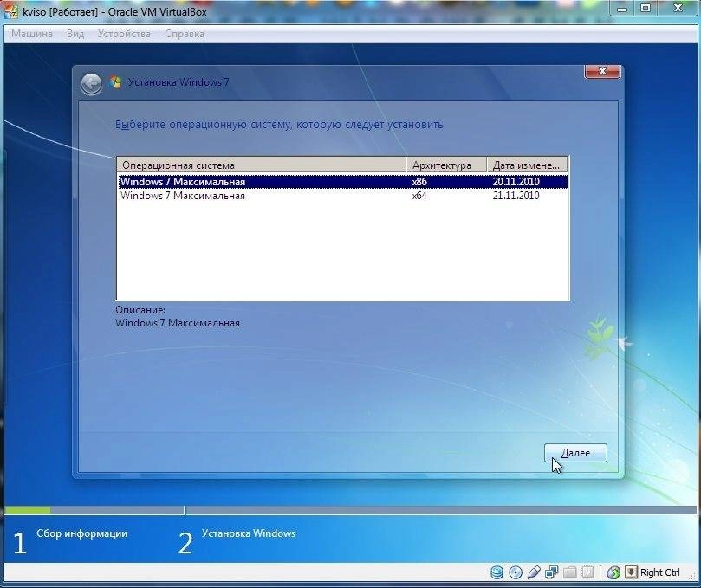Close the VirtualBox window
701x588 pixels.
[x=678, y=8]
